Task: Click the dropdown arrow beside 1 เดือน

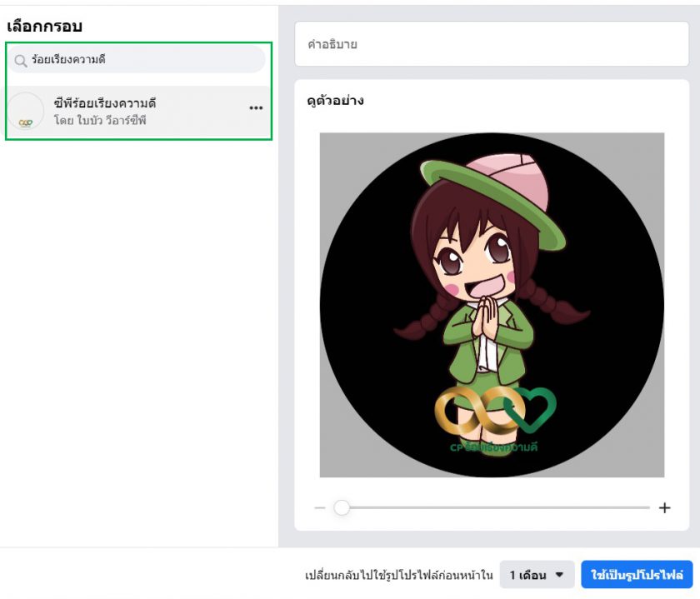Action: point(559,575)
